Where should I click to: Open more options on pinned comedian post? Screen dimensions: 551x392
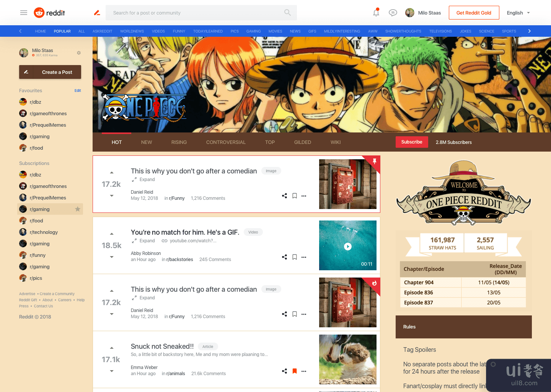(x=304, y=196)
